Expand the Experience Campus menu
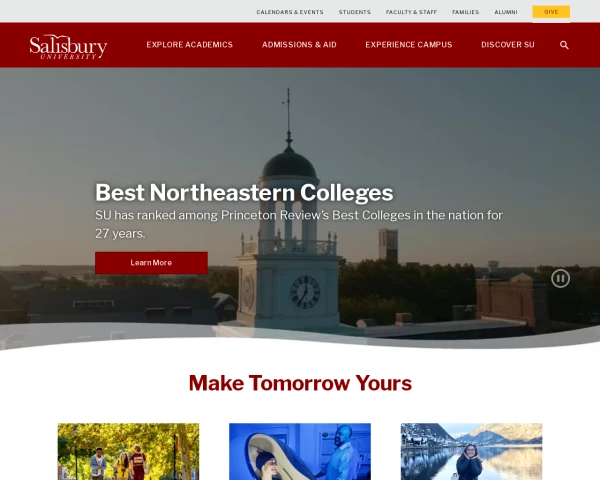Viewport: 600px width, 480px height. pyautogui.click(x=409, y=45)
